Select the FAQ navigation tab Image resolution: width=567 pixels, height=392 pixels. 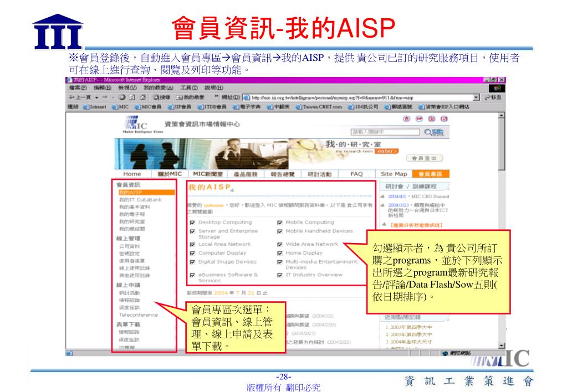(x=356, y=174)
